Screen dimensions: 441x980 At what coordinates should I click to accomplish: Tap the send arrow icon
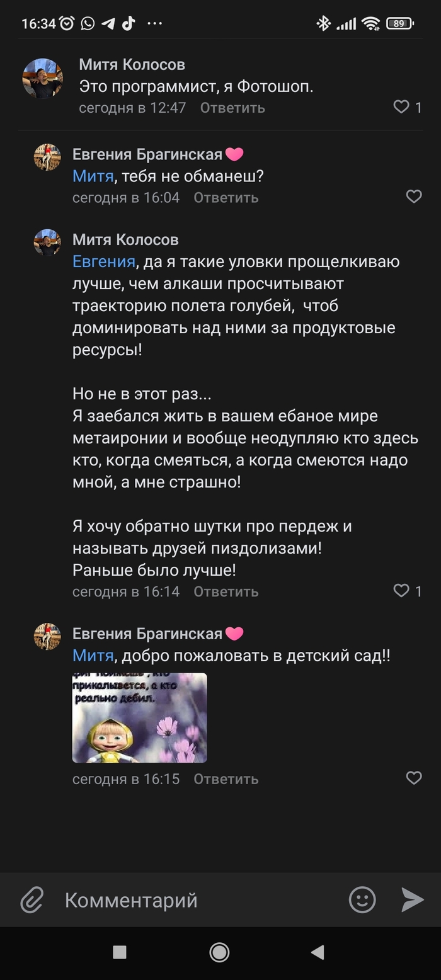click(x=411, y=900)
